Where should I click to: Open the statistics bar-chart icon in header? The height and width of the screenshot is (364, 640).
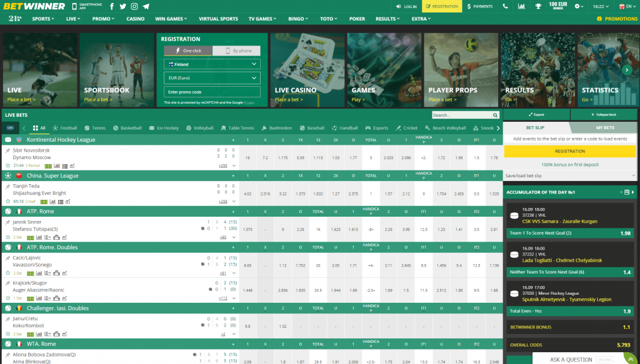521,6
